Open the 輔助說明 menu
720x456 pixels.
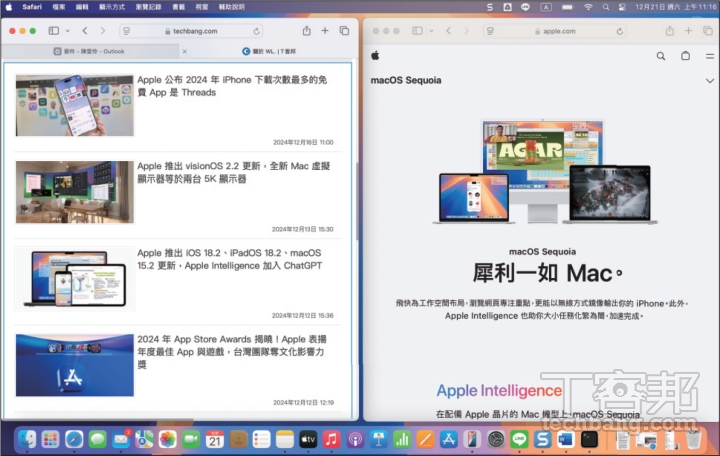coord(232,7)
